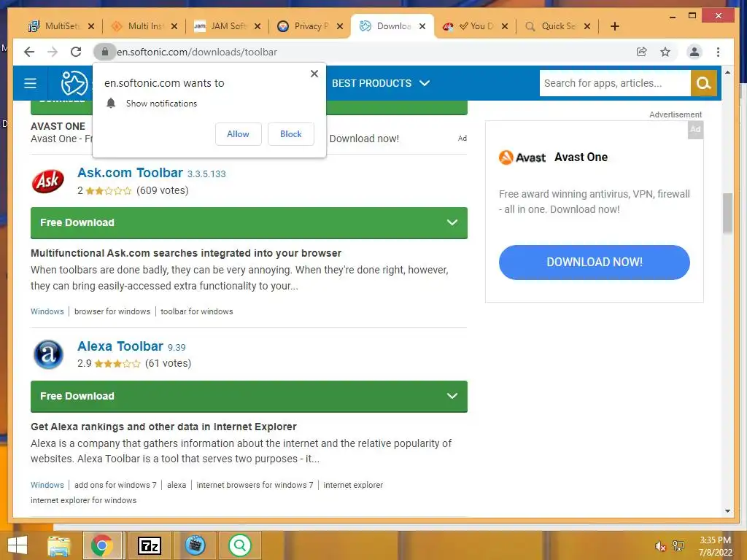The width and height of the screenshot is (747, 560).
Task: Click the address bar URL
Action: 197,52
